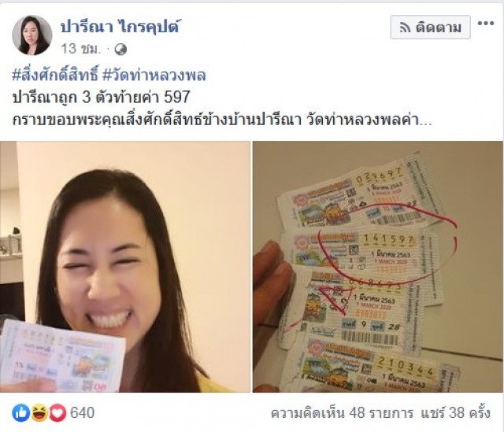504x432 pixels.
Task: Open the ปารีณา ไกรคุปต์ profile name link
Action: tap(120, 27)
